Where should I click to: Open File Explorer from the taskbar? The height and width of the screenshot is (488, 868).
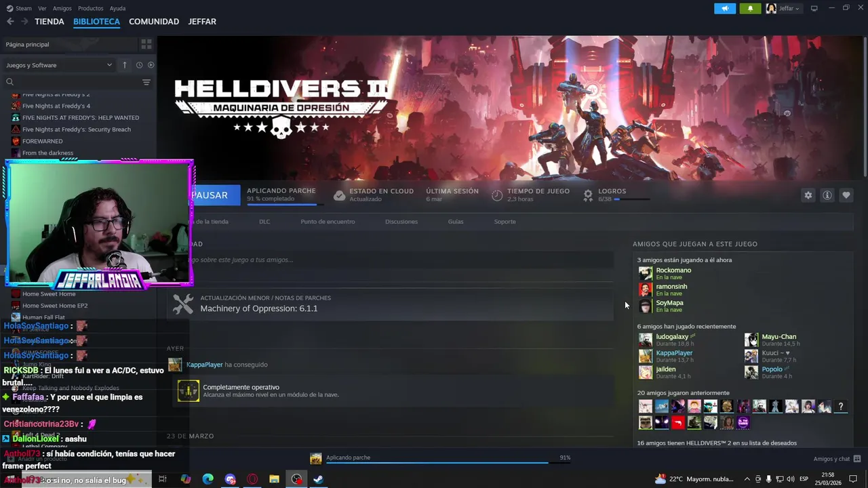[x=274, y=479]
